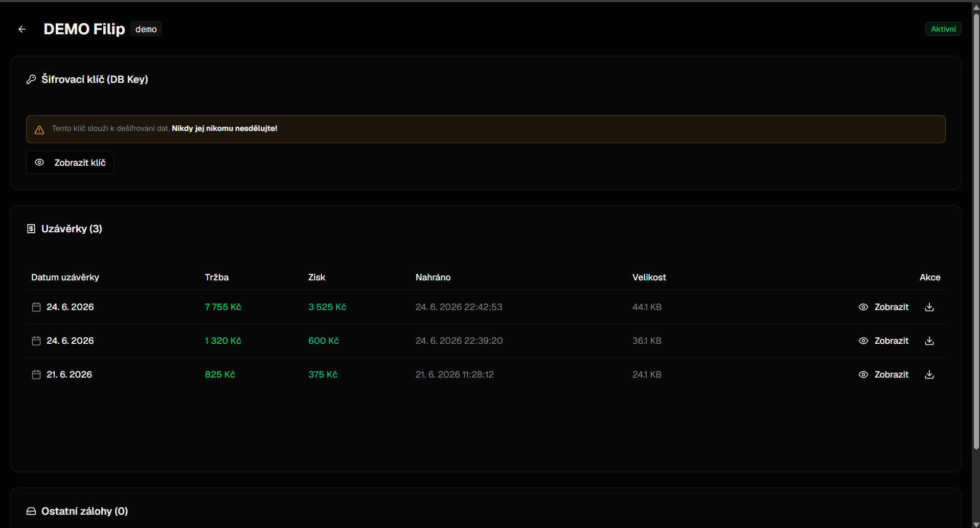Screen dimensions: 980x528
Task: Show the key with Zobrazit klíč button
Action: click(70, 162)
